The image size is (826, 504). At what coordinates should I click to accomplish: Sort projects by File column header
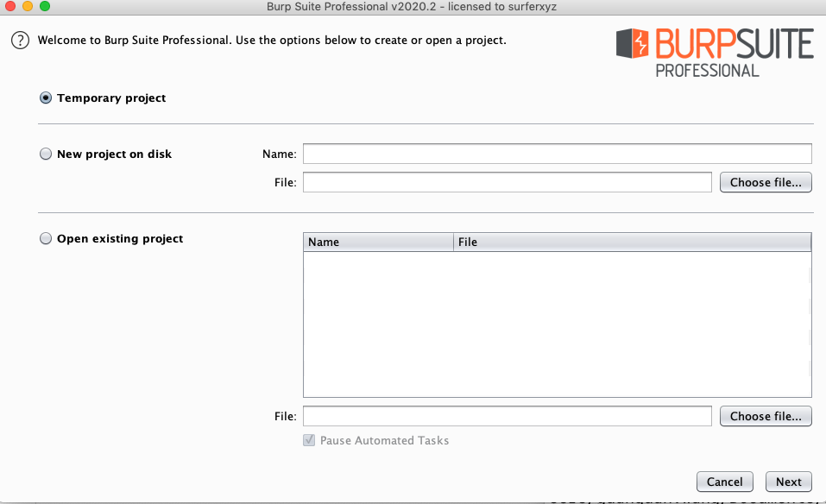click(x=632, y=243)
